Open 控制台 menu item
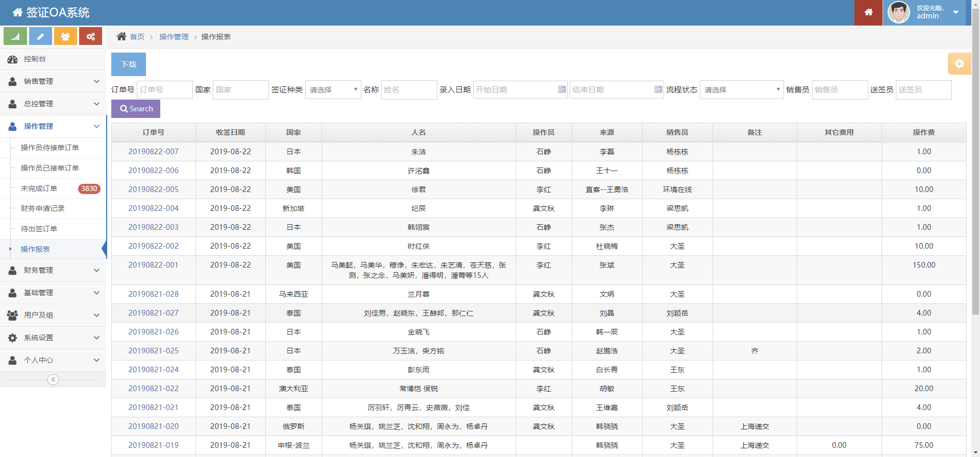Image resolution: width=980 pixels, height=457 pixels. (x=53, y=59)
